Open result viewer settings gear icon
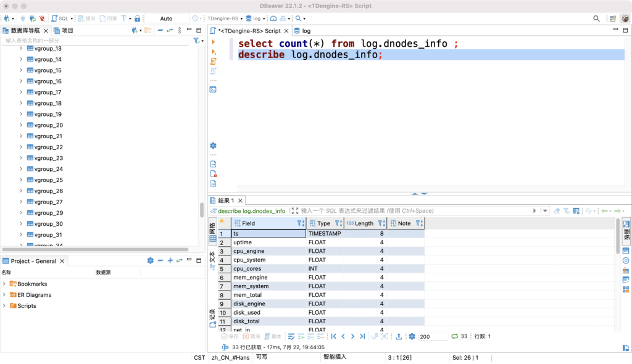 pos(412,336)
